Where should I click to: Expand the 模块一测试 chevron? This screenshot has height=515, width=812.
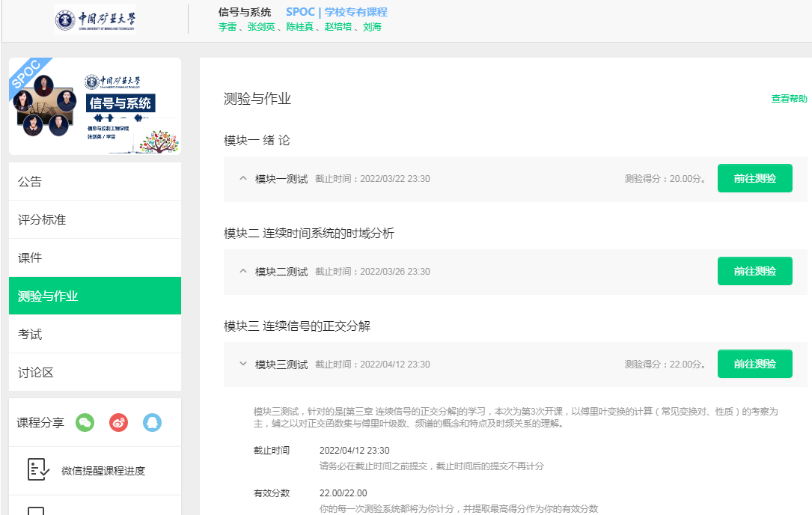[242, 178]
